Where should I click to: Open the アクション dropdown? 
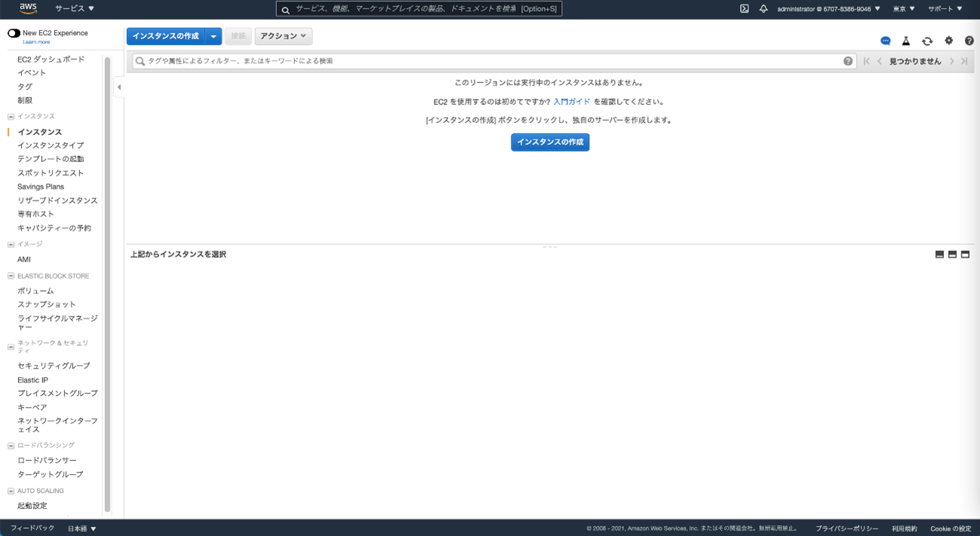click(283, 36)
